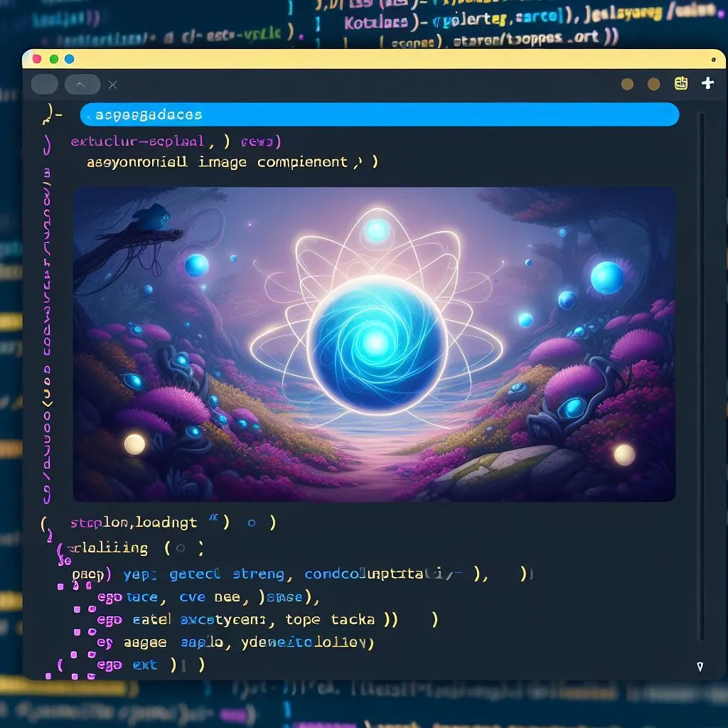Click the rightmost bronze circle icon top right
The width and height of the screenshot is (728, 728).
pyautogui.click(x=654, y=84)
